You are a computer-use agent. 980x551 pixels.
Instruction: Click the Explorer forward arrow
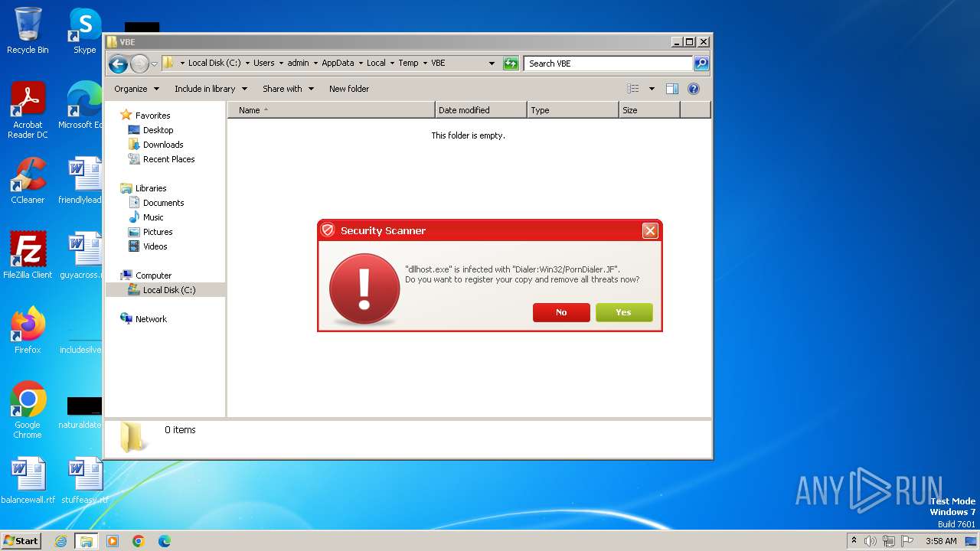[x=139, y=64]
